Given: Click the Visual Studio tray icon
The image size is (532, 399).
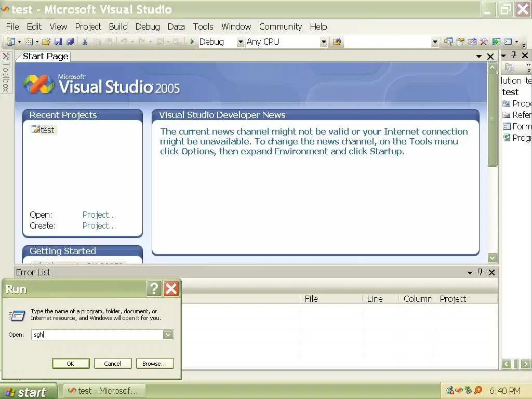Looking at the screenshot, I should (459, 391).
